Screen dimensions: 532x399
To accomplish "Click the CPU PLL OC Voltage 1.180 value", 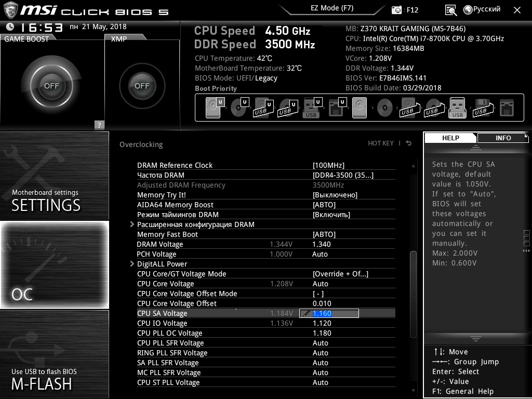I will tap(322, 333).
